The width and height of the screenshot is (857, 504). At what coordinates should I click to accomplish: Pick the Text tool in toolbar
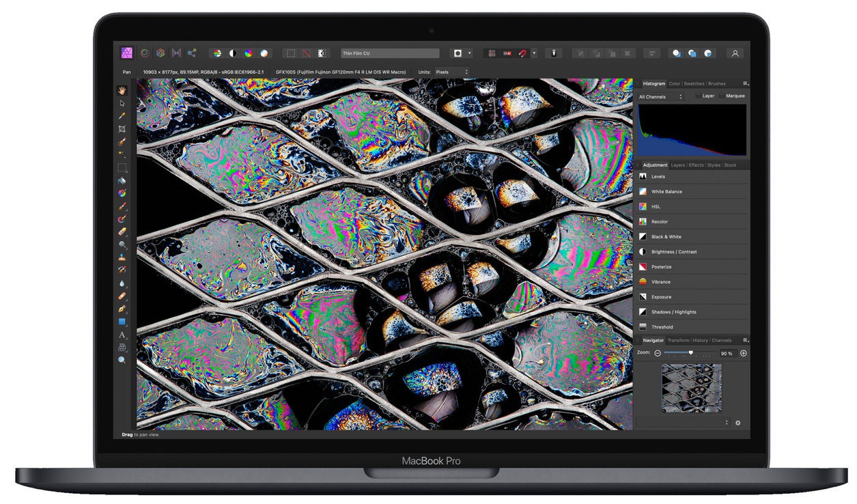(122, 335)
